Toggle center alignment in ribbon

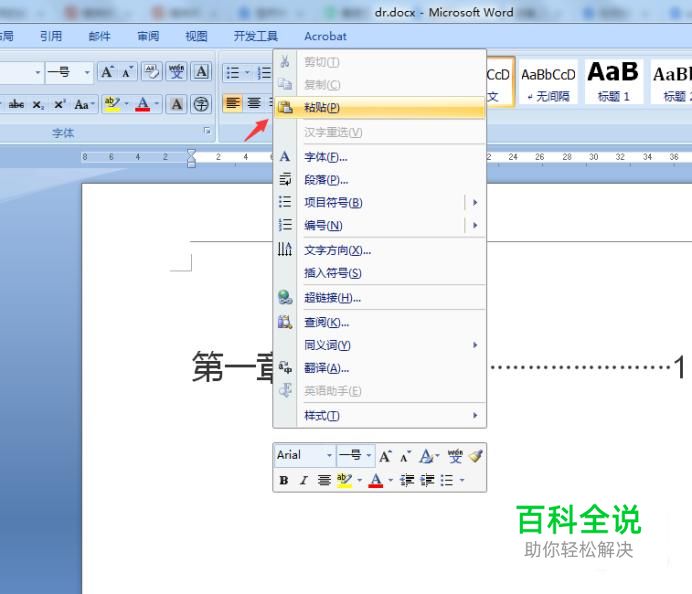tap(254, 104)
